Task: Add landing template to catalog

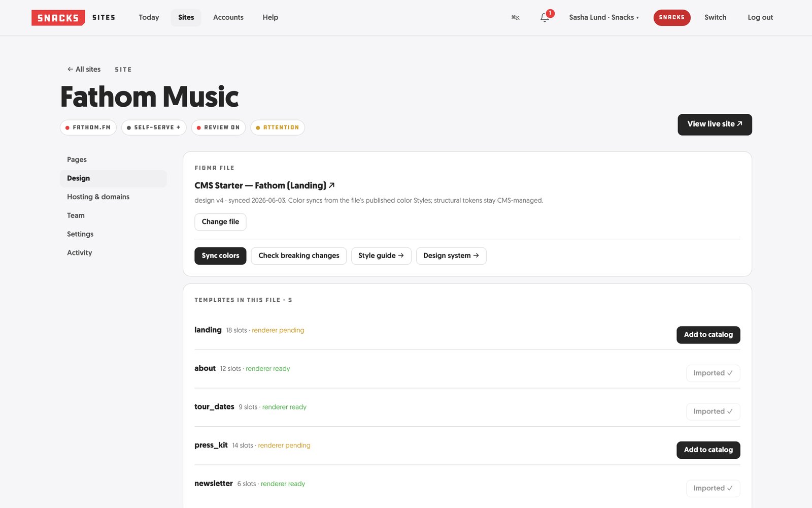Action: (x=708, y=335)
